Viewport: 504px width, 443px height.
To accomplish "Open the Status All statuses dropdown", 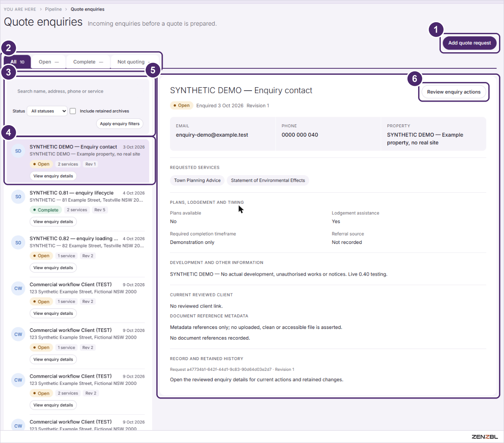I will (x=47, y=111).
